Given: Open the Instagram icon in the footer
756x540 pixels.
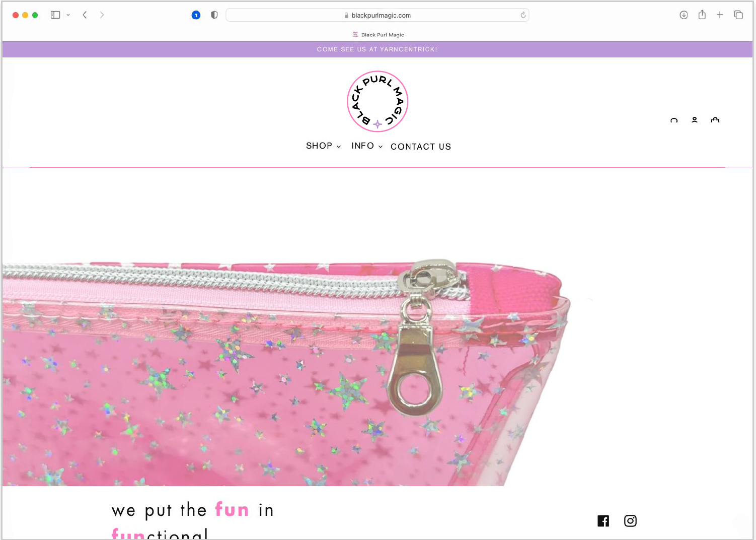Looking at the screenshot, I should coord(630,521).
